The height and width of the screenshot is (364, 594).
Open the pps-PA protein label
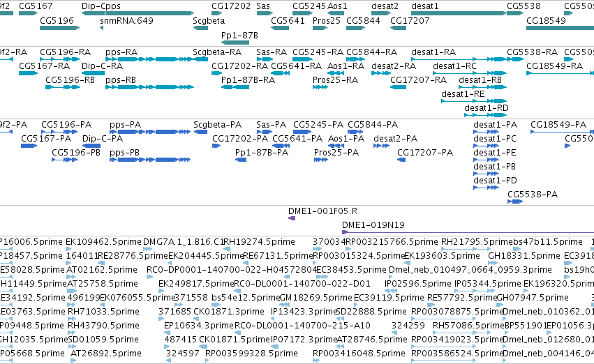coord(126,125)
